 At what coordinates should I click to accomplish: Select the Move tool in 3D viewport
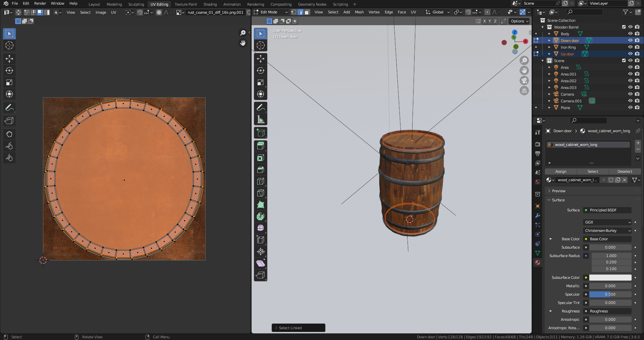tap(261, 59)
